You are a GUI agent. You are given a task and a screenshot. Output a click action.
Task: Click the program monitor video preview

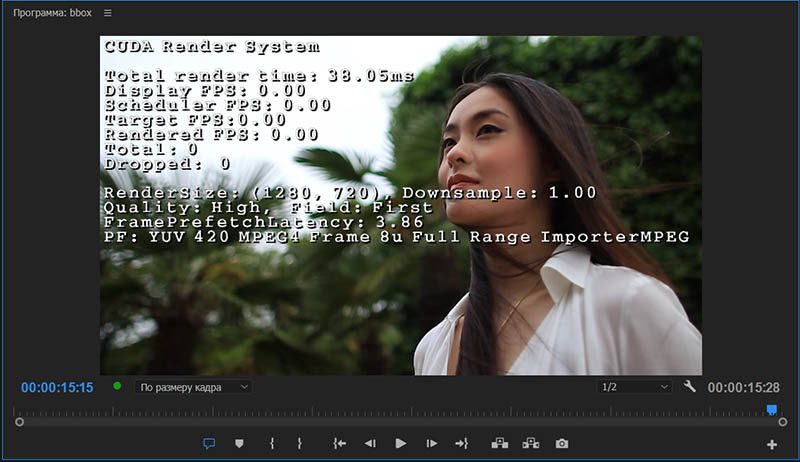click(x=401, y=206)
